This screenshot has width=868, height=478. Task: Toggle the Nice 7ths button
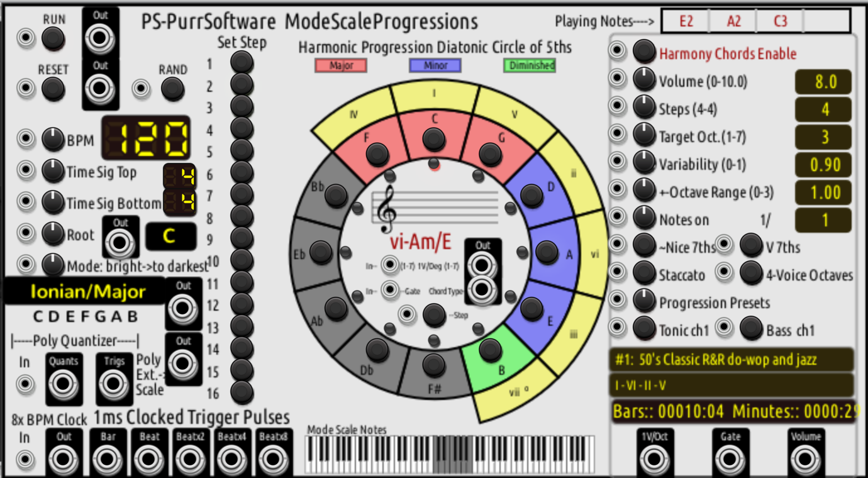(644, 245)
